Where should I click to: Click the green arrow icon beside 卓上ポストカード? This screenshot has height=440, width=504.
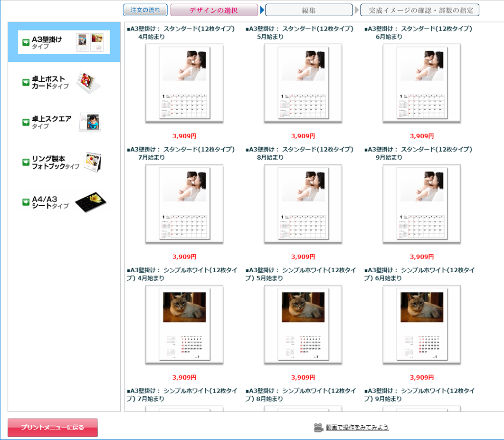coord(26,83)
